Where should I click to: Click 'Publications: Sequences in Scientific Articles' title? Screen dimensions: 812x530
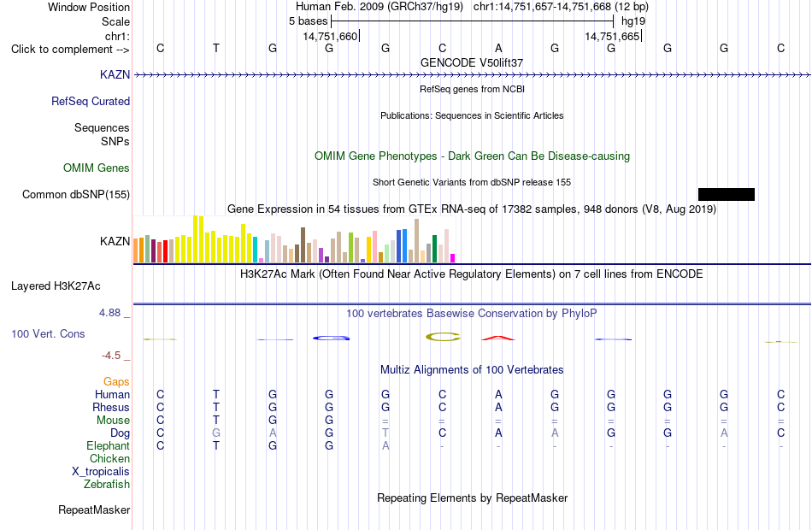[472, 115]
